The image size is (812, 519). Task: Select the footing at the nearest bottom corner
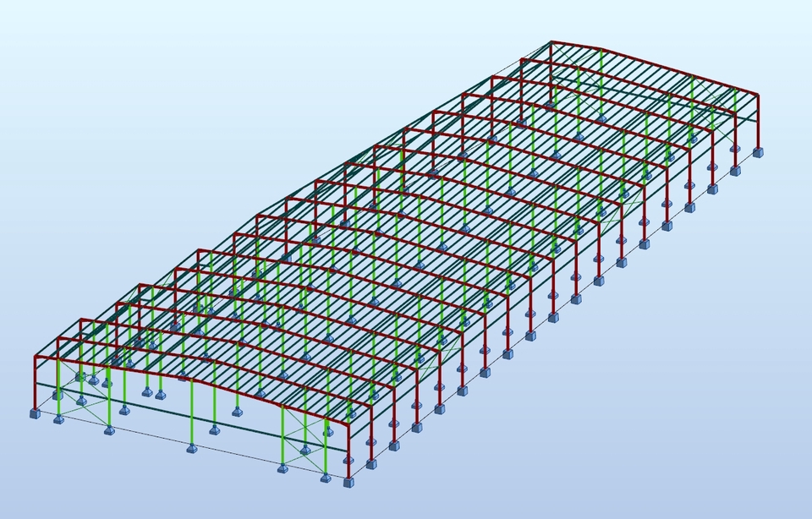pos(349,481)
